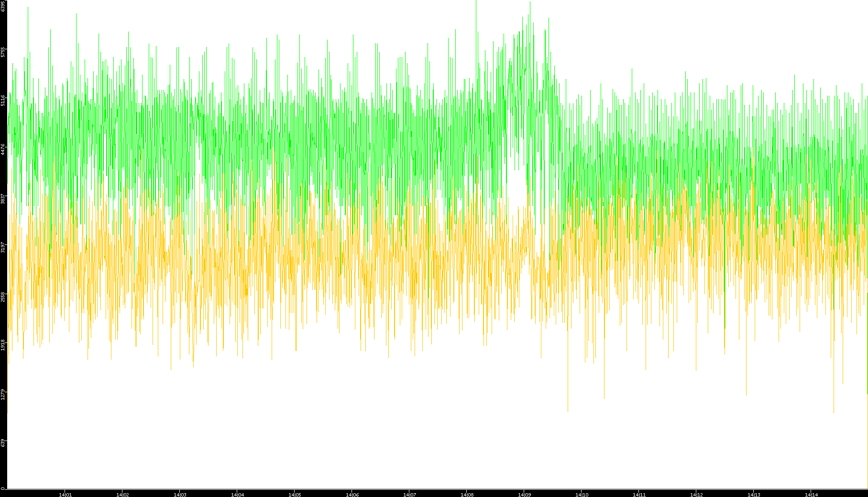
Task: Click the 5116 value axis label
Action: click(x=3, y=100)
